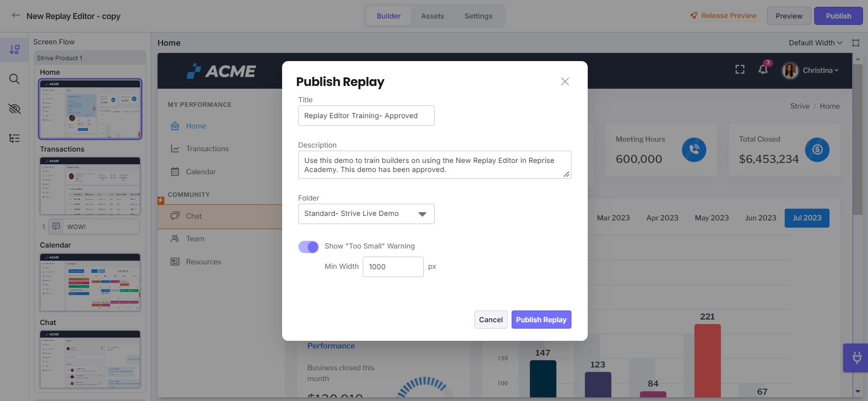This screenshot has height=401, width=868.
Task: Toggle Show "Too Small" Warning switch
Action: point(308,247)
